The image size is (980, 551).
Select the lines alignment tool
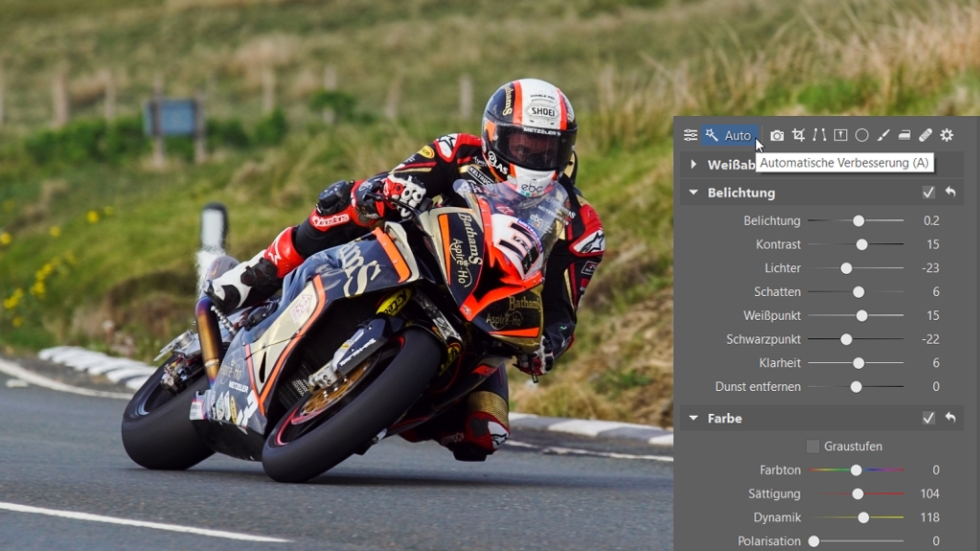tap(819, 135)
